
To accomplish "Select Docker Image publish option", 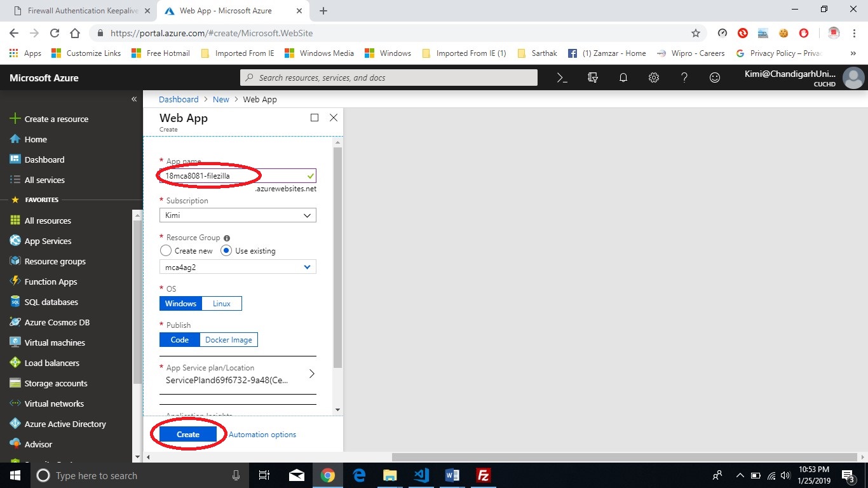I will coord(229,340).
